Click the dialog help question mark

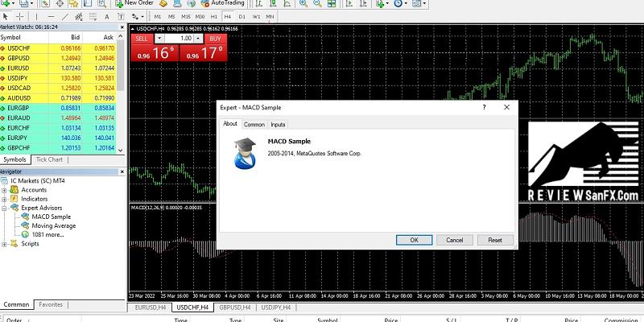(x=485, y=107)
